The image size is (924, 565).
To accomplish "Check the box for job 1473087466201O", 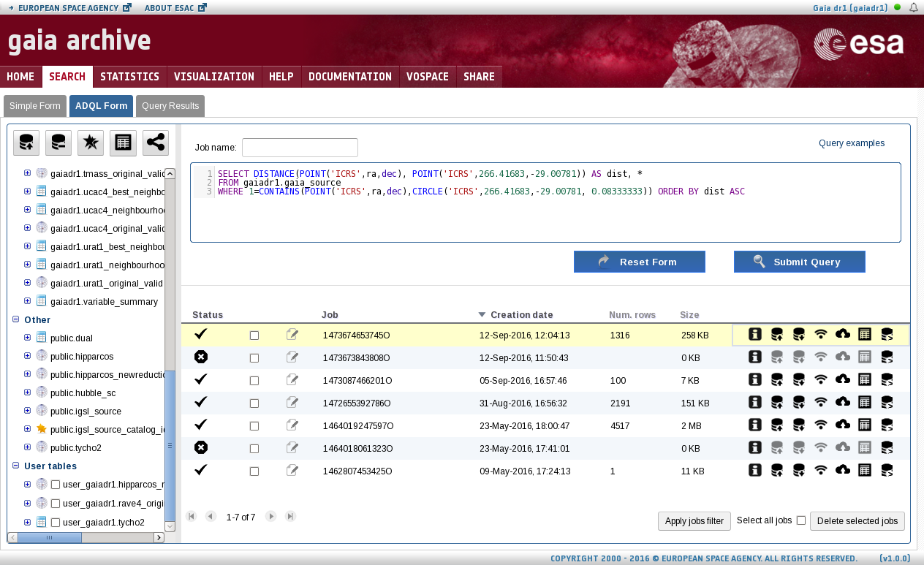I will click(x=254, y=381).
